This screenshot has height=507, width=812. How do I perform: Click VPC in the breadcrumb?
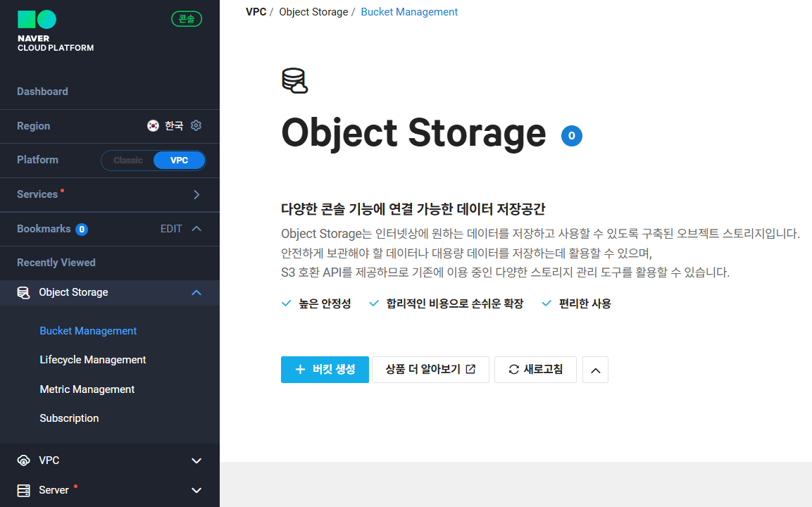point(256,12)
